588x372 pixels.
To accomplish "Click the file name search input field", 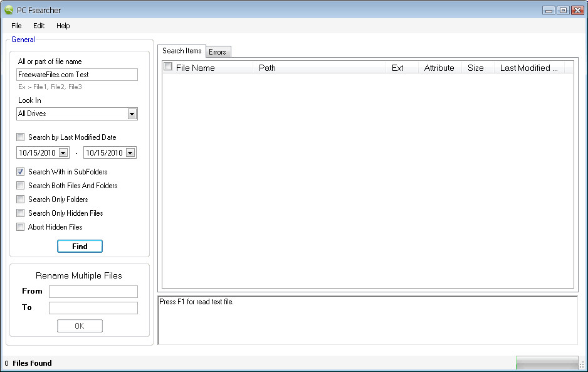I will [x=77, y=74].
